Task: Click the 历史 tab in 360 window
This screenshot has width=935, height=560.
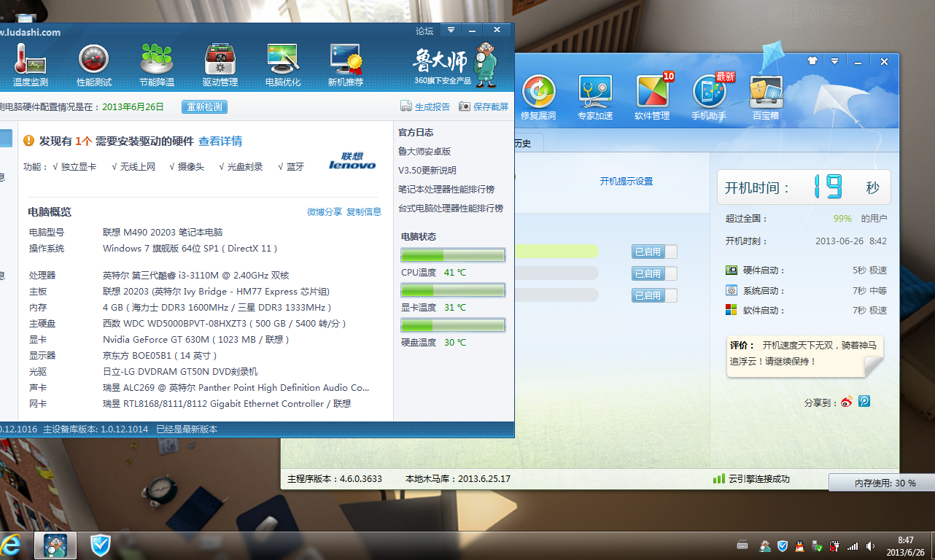Action: point(522,144)
